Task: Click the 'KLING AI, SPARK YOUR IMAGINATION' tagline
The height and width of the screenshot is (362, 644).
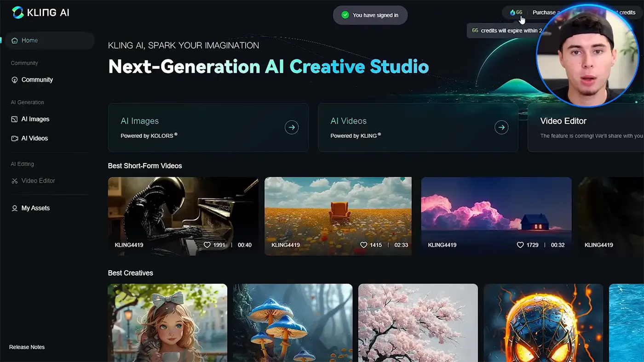Action: click(x=184, y=45)
